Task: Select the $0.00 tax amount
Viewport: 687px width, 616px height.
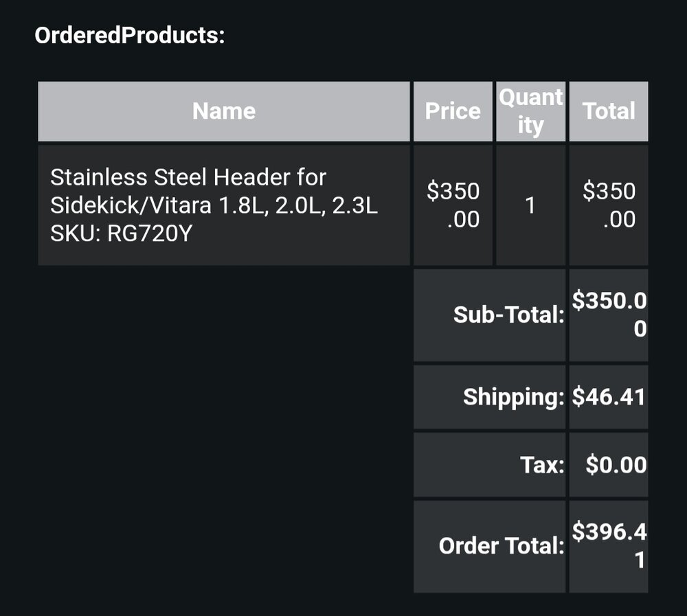Action: click(616, 465)
